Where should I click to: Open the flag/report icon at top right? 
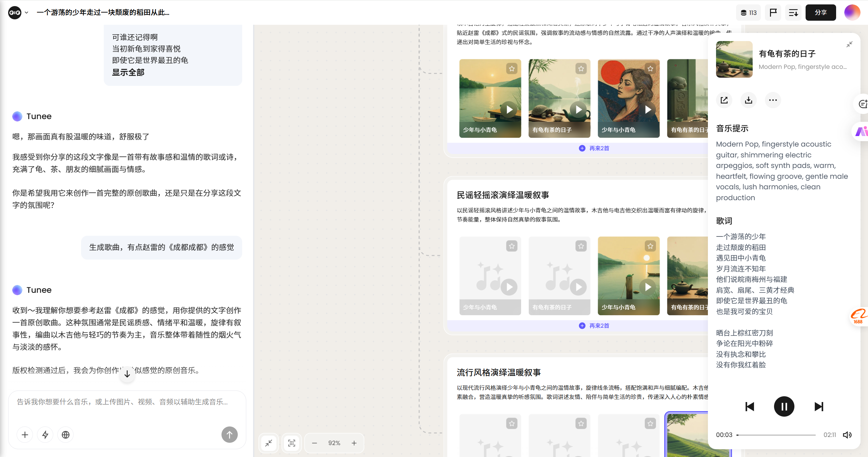(772, 12)
